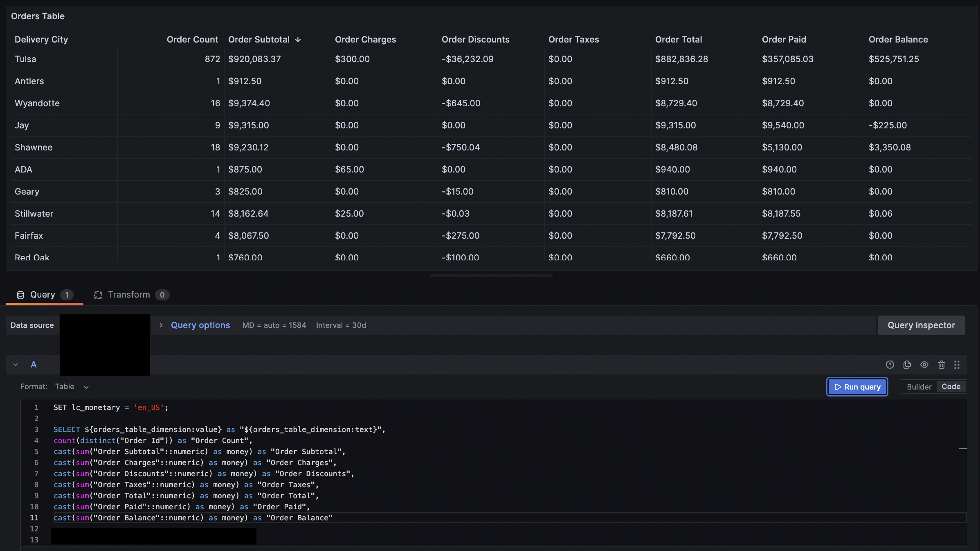Keep Code mode selected in the editor toggle
The width and height of the screenshot is (980, 551).
[951, 386]
